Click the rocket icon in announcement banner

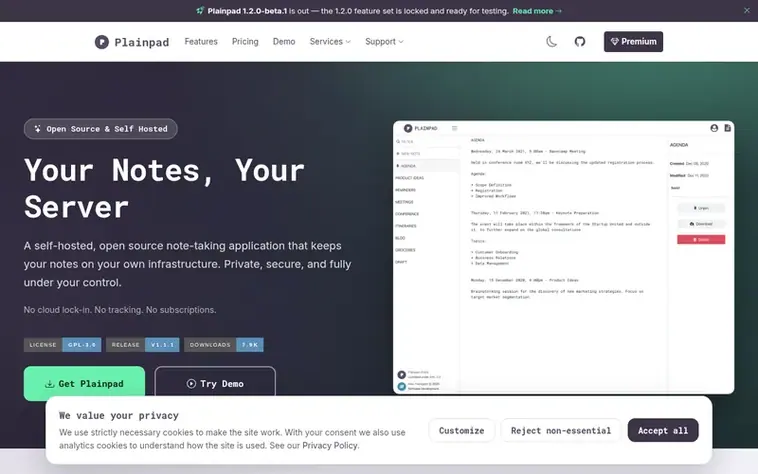point(200,10)
